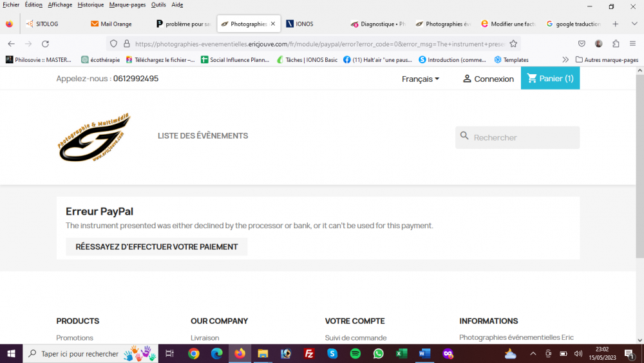The height and width of the screenshot is (363, 644).
Task: Open the Promotions footer link
Action: [75, 338]
